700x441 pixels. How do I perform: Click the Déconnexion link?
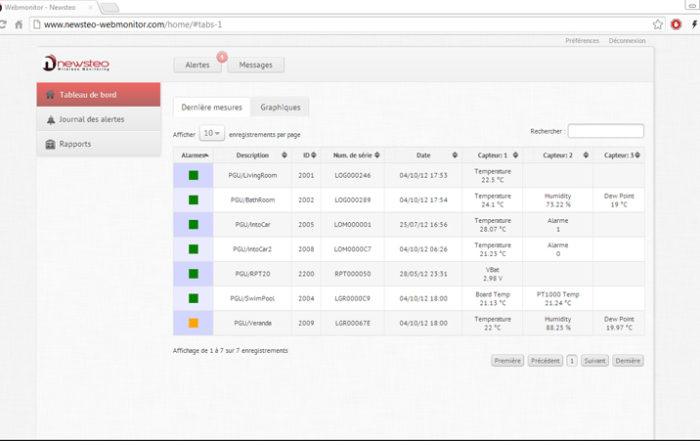pyautogui.click(x=627, y=41)
